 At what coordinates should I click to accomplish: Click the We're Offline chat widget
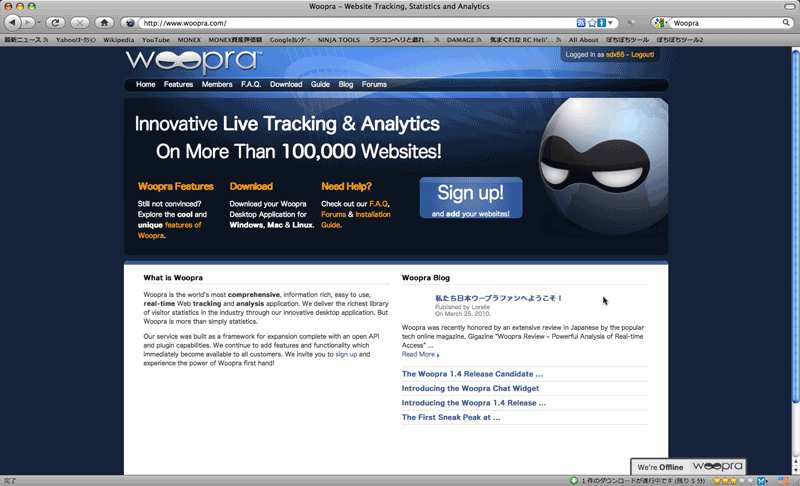click(688, 467)
